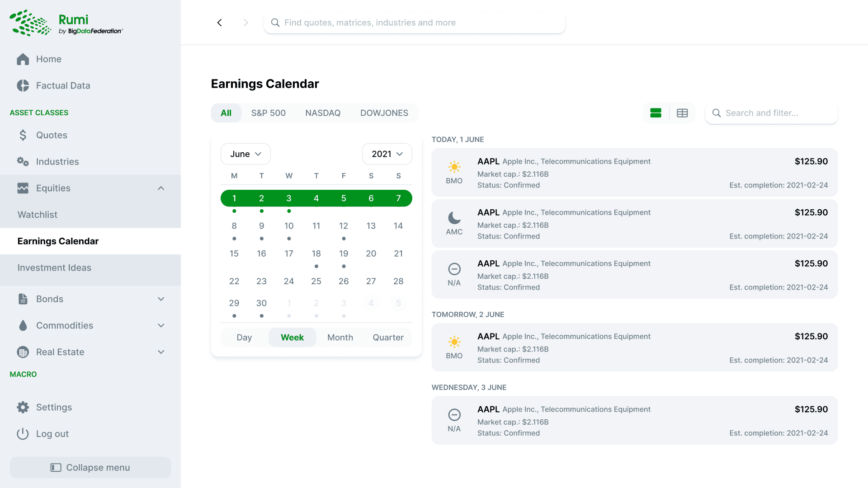Select June 9 on the calendar
The image size is (868, 488).
(x=262, y=226)
